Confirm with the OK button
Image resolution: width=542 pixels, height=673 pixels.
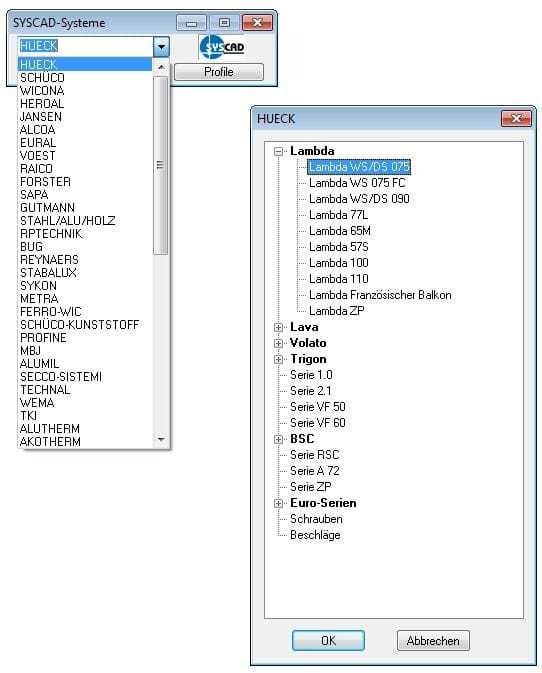(328, 640)
